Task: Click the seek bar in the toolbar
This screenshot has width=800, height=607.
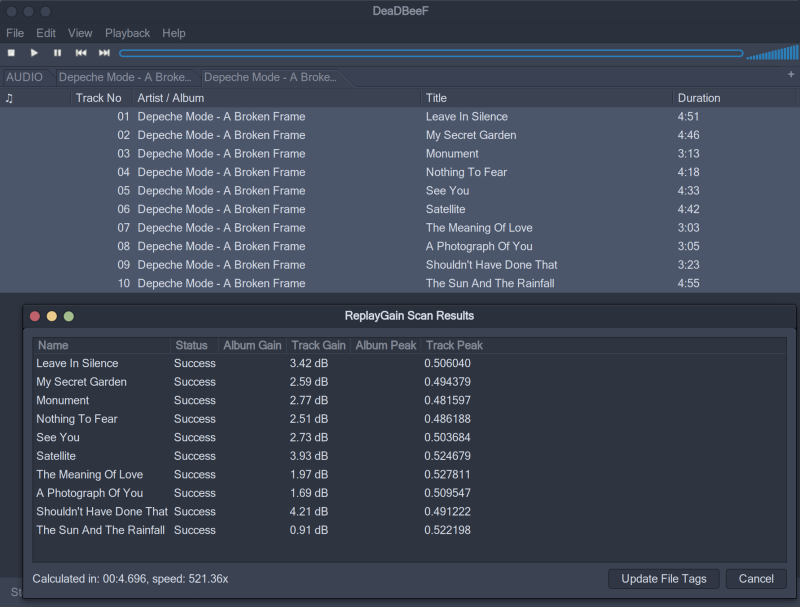Action: pyautogui.click(x=431, y=53)
